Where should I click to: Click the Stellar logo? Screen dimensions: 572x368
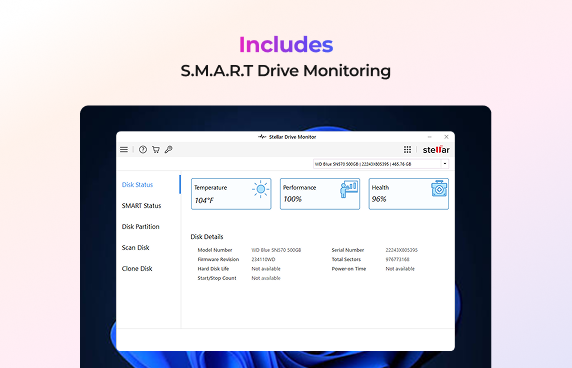click(x=436, y=150)
